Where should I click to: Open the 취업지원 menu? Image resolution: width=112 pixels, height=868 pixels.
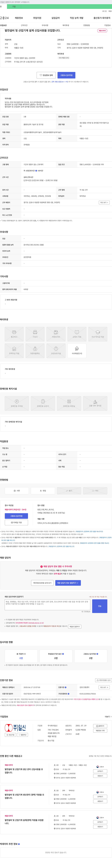(x=37, y=18)
